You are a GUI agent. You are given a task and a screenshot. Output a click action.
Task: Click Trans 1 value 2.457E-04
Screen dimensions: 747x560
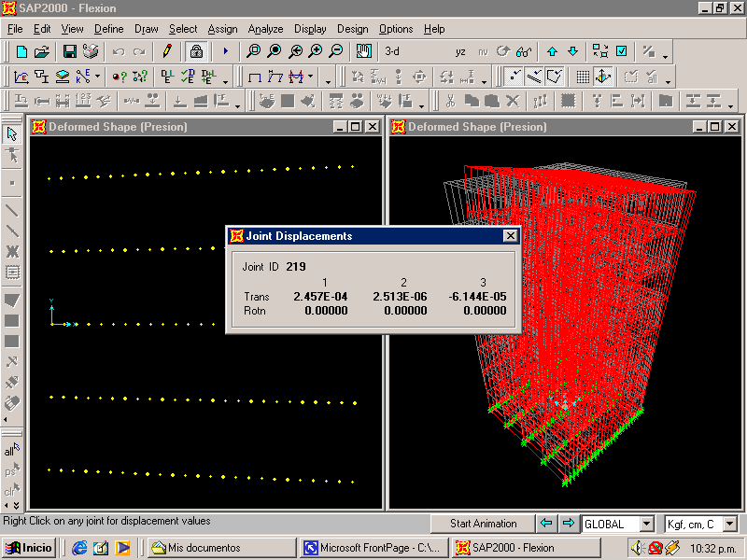point(320,297)
